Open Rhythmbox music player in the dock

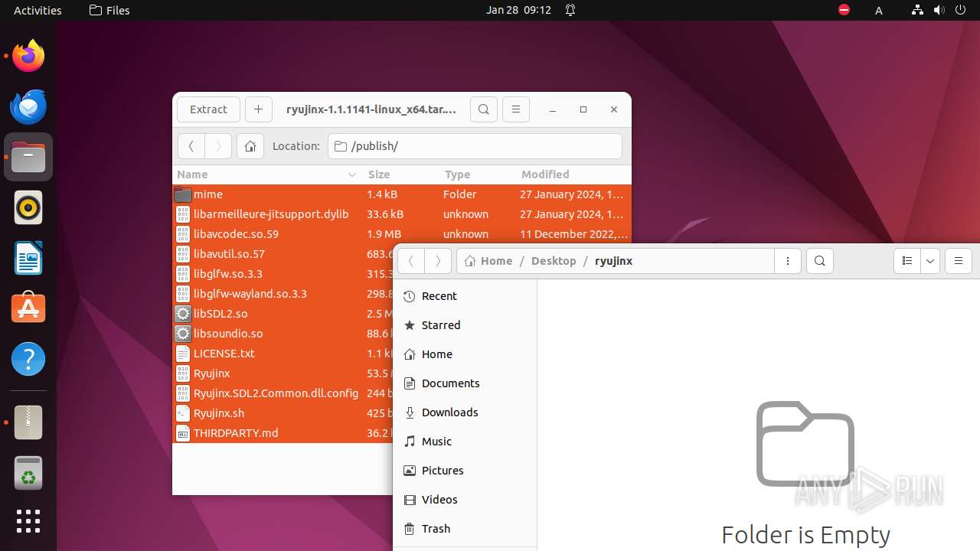[28, 207]
